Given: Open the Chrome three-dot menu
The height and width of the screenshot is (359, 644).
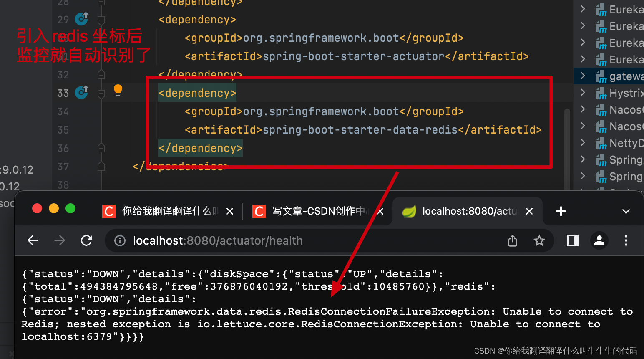Looking at the screenshot, I should [x=626, y=240].
